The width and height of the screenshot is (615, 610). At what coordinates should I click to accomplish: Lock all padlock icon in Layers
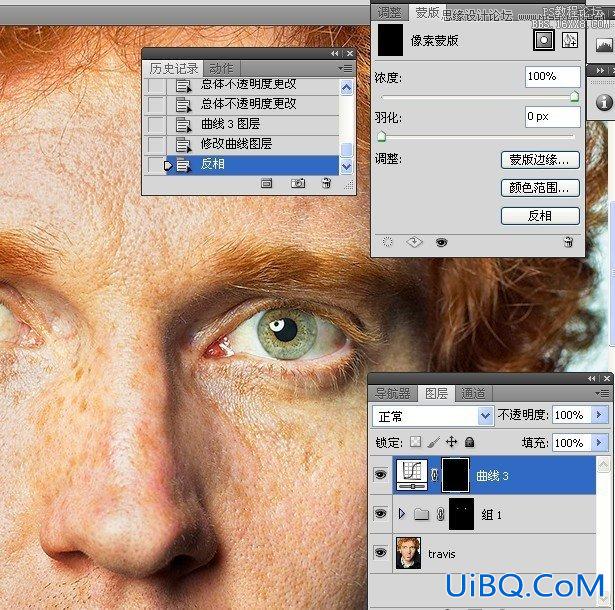(x=469, y=442)
